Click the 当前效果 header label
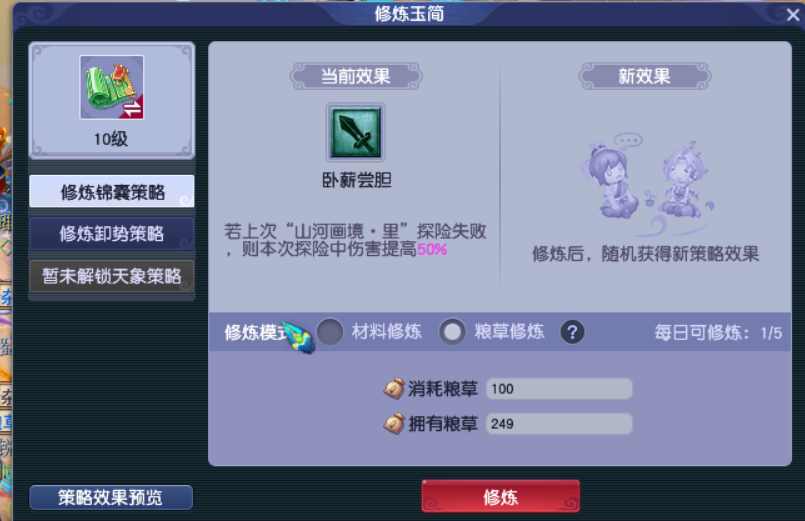Viewport: 805px width, 521px height. [x=356, y=76]
